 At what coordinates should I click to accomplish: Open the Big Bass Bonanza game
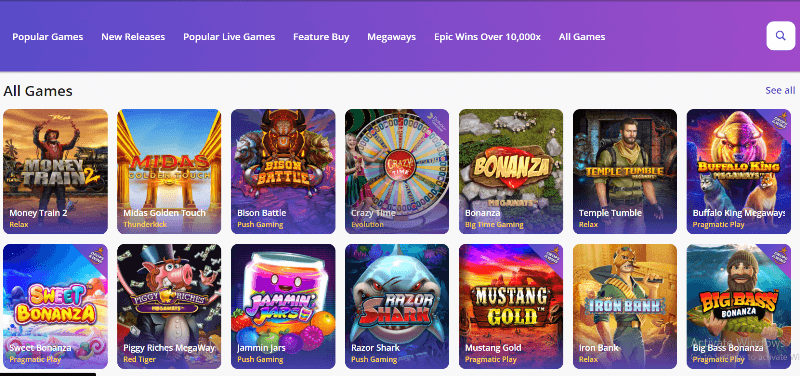[739, 306]
